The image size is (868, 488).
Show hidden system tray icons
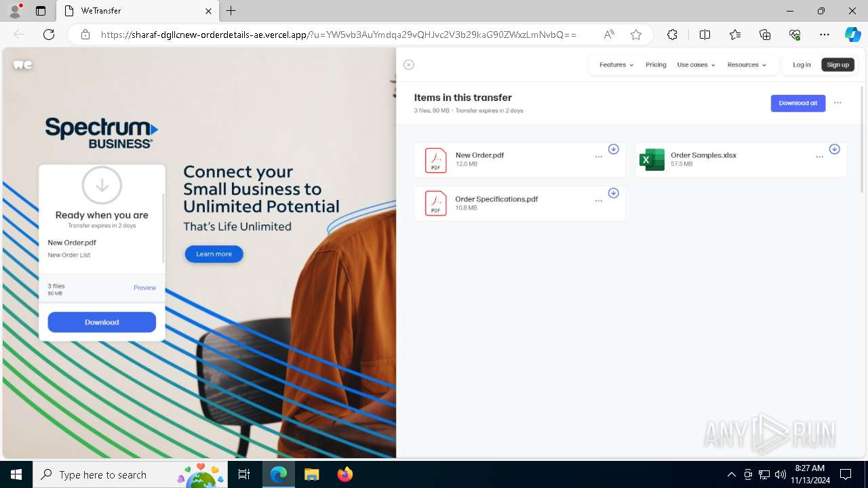731,474
